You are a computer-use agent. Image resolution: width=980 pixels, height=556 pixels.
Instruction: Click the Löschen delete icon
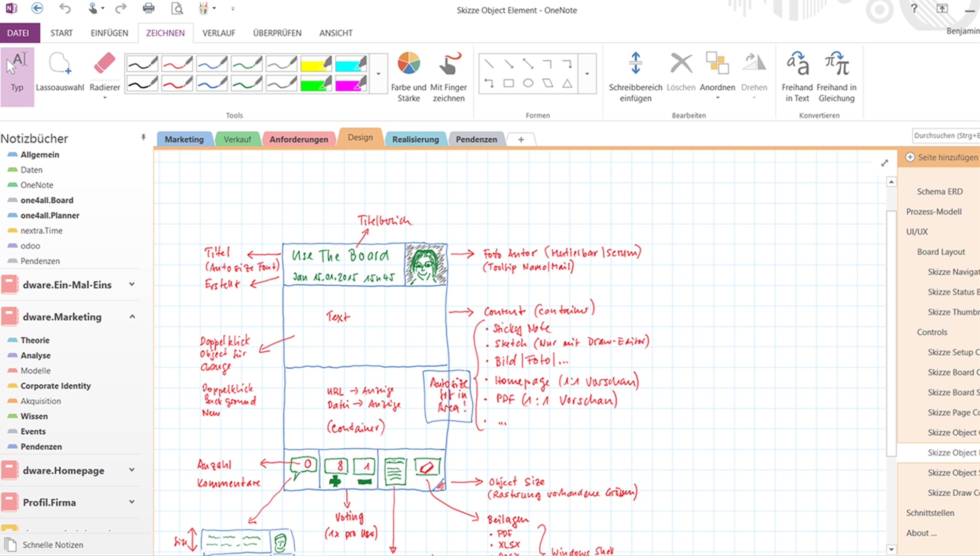[681, 63]
